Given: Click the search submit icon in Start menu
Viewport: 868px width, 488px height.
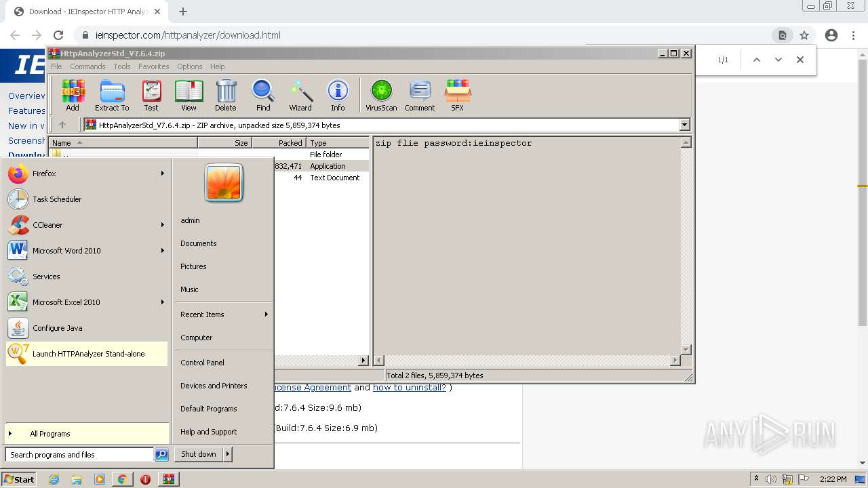Looking at the screenshot, I should [161, 455].
